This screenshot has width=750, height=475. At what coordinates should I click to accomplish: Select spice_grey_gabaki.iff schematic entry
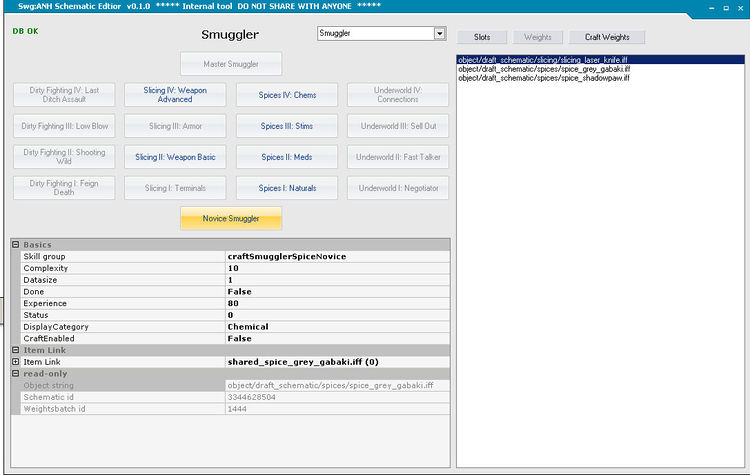click(x=543, y=69)
